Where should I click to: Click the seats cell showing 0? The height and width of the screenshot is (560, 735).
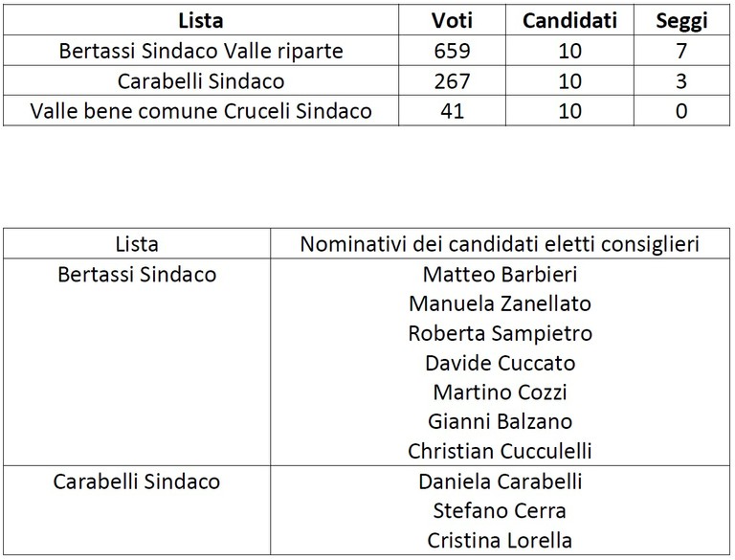680,111
